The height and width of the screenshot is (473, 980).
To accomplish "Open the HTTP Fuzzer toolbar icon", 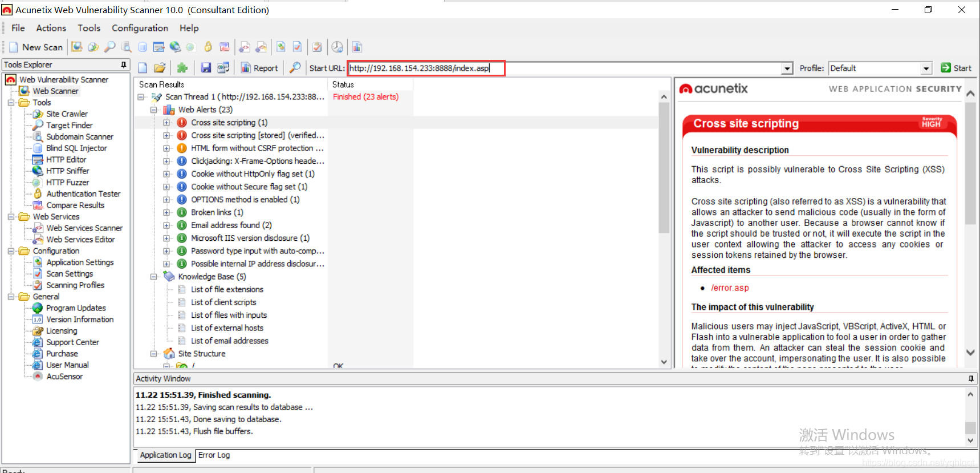I will 191,47.
